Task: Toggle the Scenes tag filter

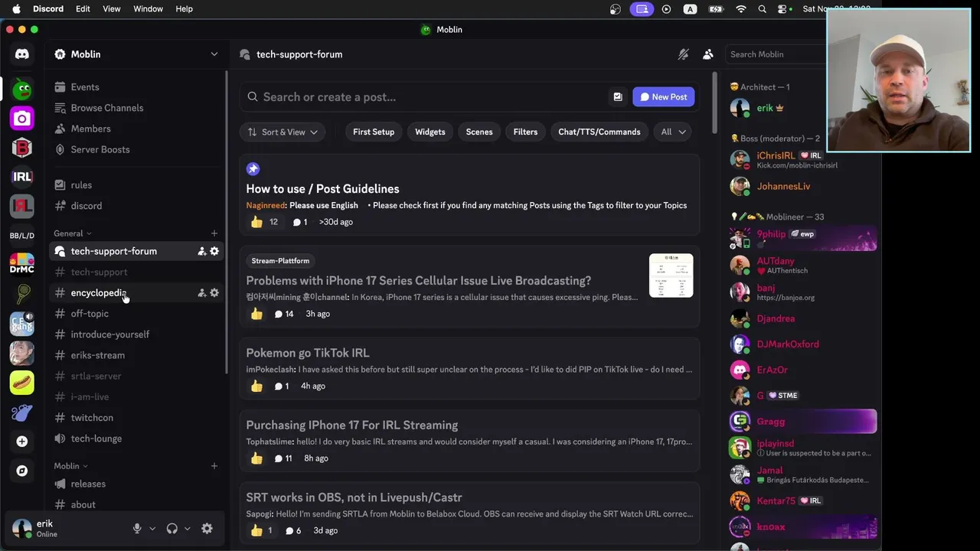Action: pyautogui.click(x=479, y=132)
